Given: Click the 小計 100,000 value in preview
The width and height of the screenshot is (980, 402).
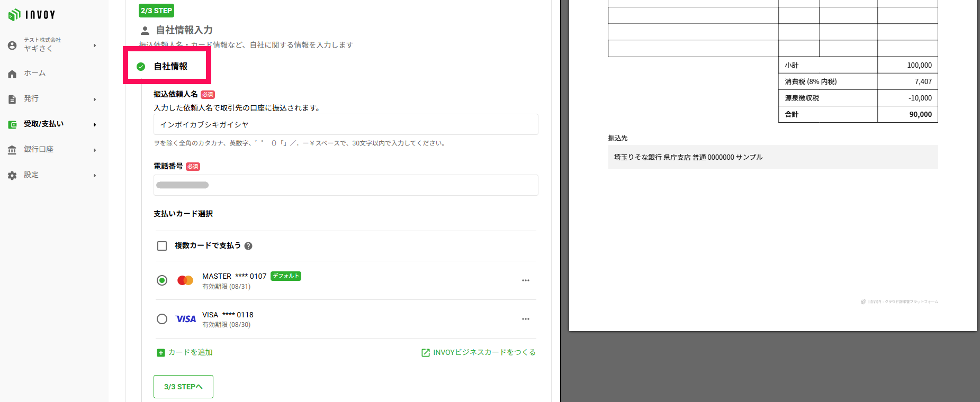Looking at the screenshot, I should coord(920,65).
